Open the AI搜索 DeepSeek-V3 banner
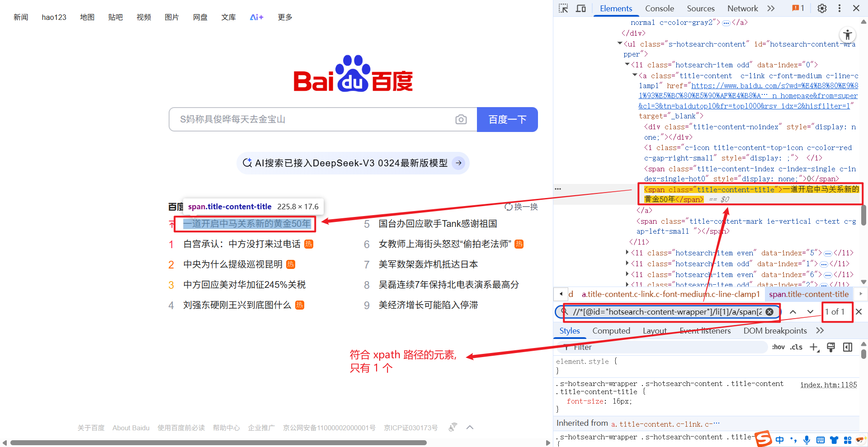This screenshot has width=868, height=447. click(x=353, y=163)
